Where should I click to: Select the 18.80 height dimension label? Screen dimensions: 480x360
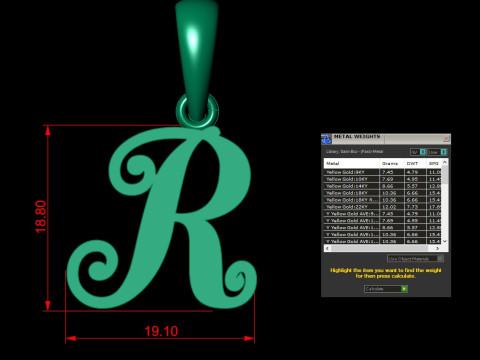coord(41,217)
